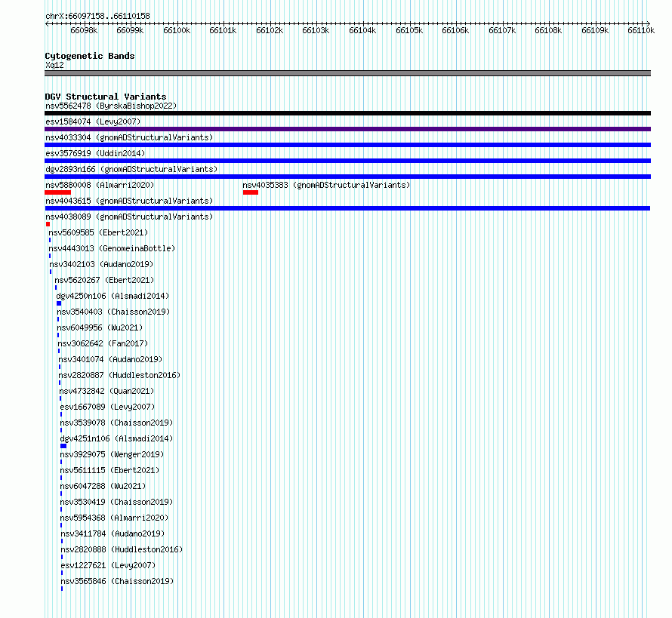
Task: Select the purple esv1584074 variant bar
Action: [347, 129]
